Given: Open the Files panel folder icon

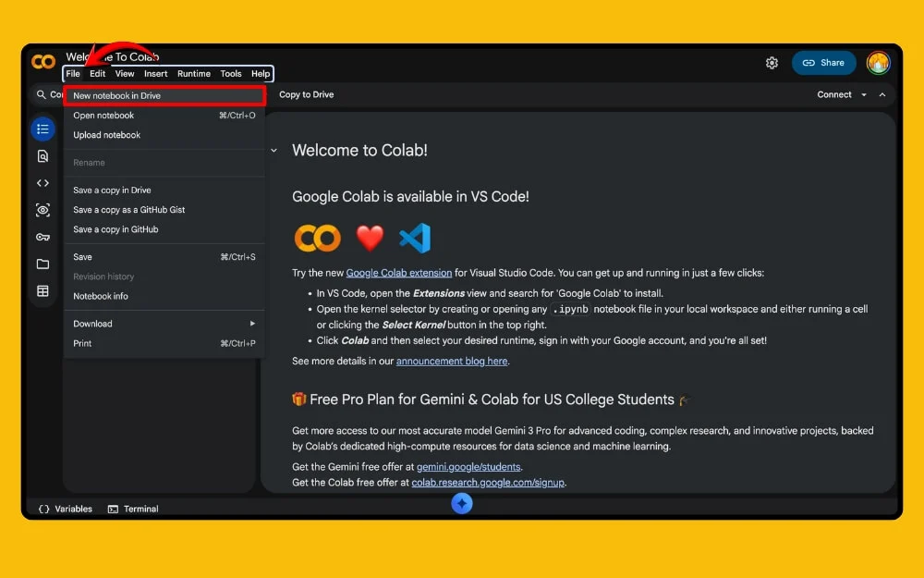Looking at the screenshot, I should pos(43,264).
